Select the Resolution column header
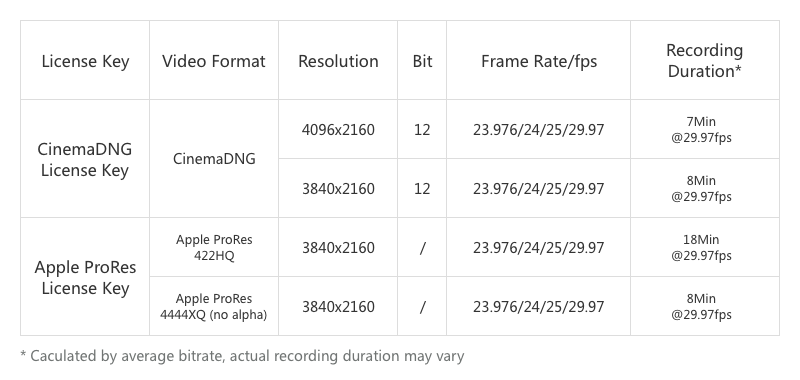The height and width of the screenshot is (380, 800). (338, 61)
